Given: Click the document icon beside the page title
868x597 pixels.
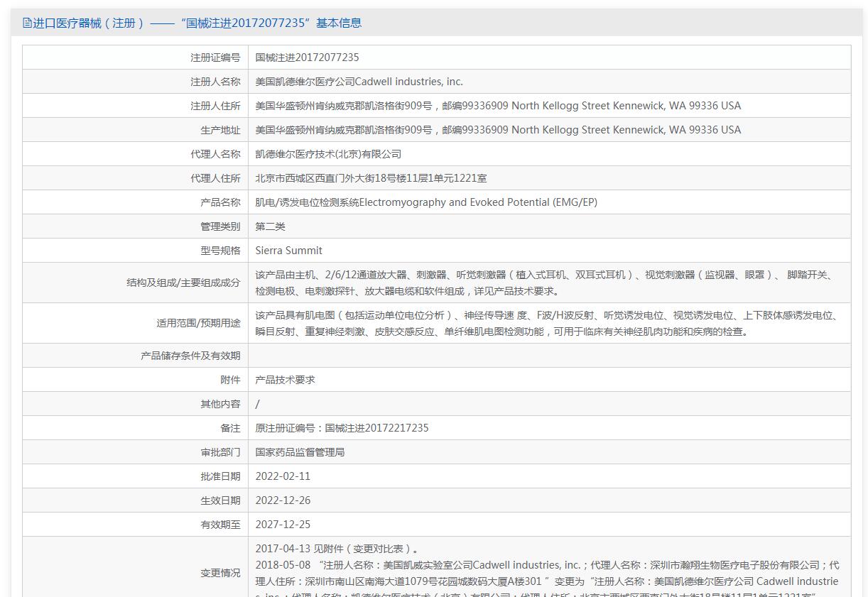Looking at the screenshot, I should [27, 23].
